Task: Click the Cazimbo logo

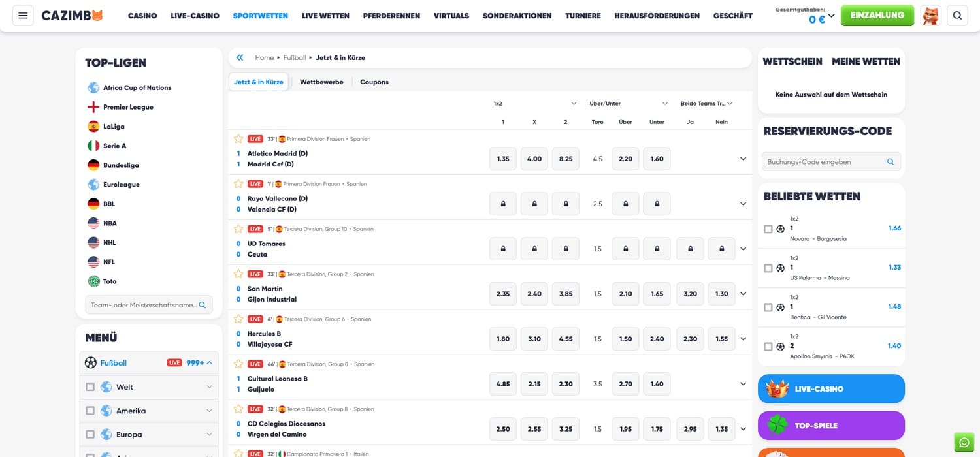Action: click(73, 16)
